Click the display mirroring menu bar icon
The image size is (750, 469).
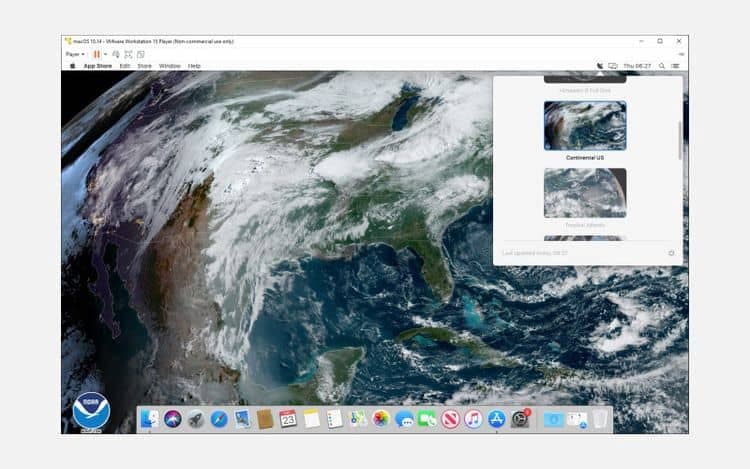[613, 66]
